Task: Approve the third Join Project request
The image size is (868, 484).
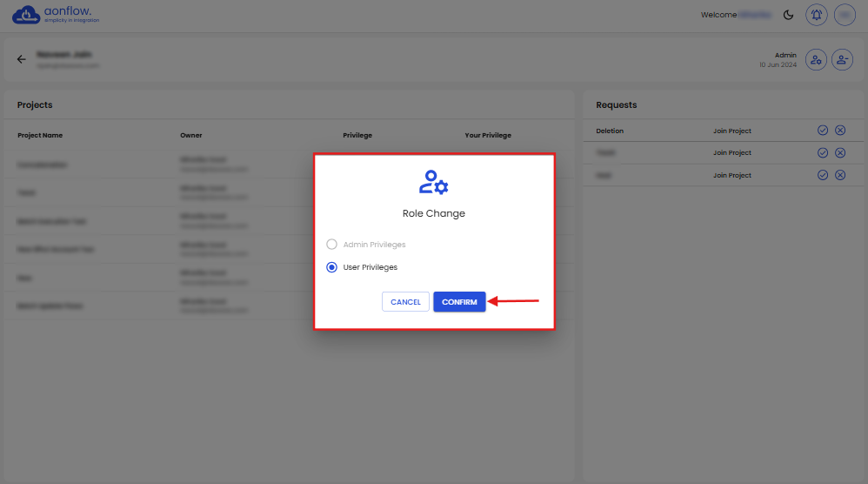Action: pos(823,175)
